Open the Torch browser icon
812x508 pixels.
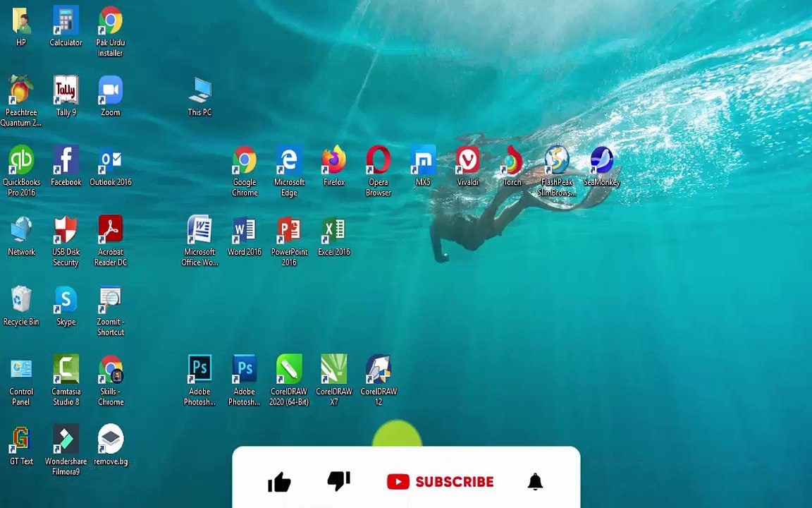pyautogui.click(x=512, y=160)
